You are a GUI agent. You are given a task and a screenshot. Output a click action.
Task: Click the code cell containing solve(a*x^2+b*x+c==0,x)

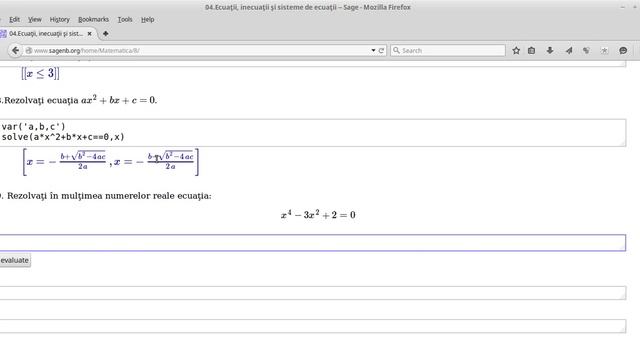coord(312,133)
